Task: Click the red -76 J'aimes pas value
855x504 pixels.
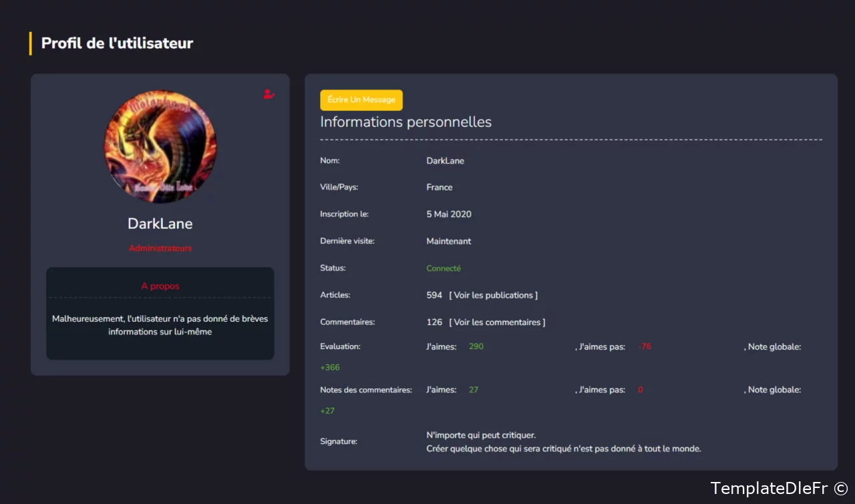Action: click(x=645, y=346)
